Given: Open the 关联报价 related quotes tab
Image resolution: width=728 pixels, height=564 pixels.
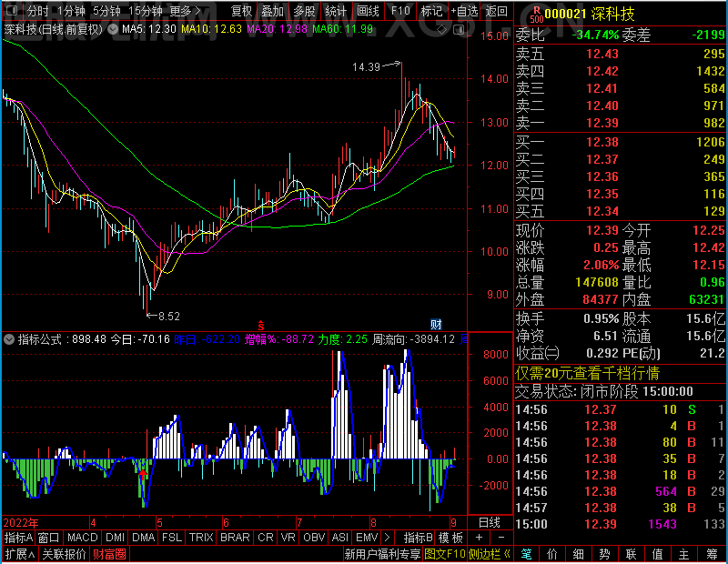Looking at the screenshot, I should click(64, 554).
